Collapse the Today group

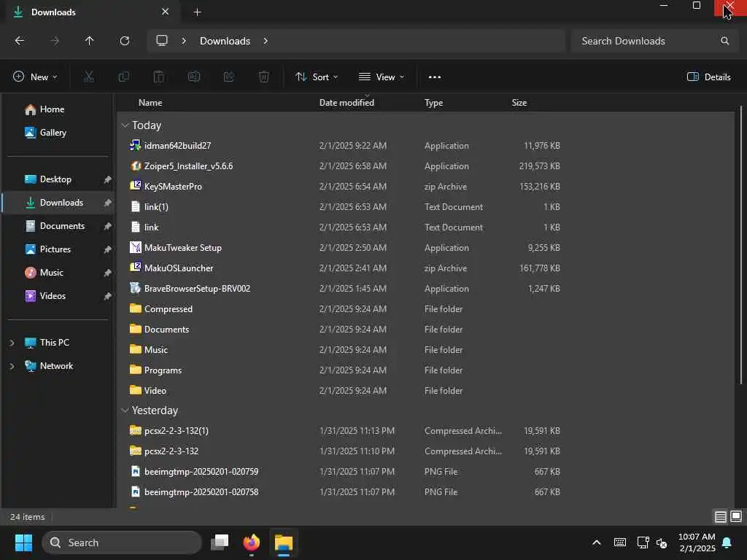(x=125, y=125)
